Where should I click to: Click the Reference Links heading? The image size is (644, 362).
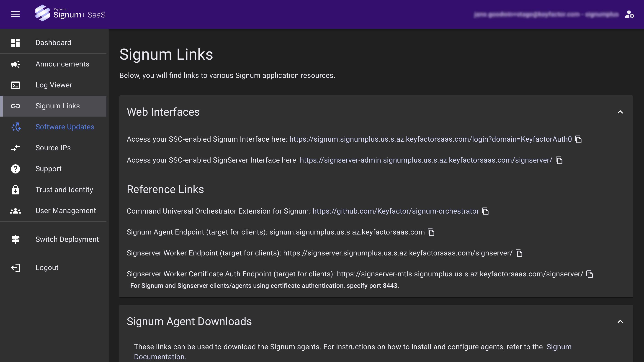[x=165, y=189]
